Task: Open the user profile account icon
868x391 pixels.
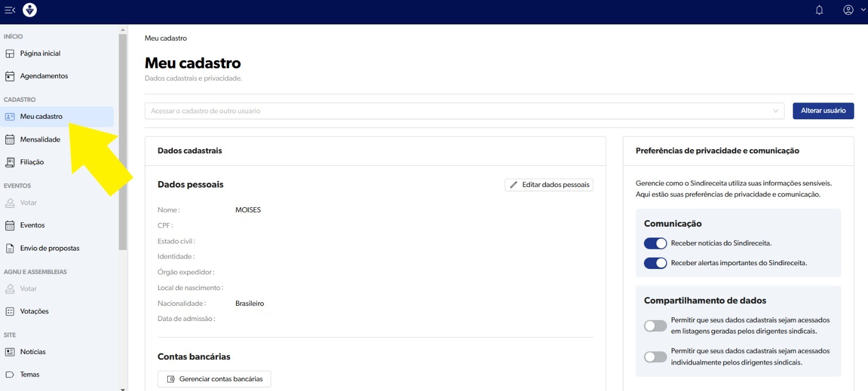Action: pyautogui.click(x=848, y=10)
